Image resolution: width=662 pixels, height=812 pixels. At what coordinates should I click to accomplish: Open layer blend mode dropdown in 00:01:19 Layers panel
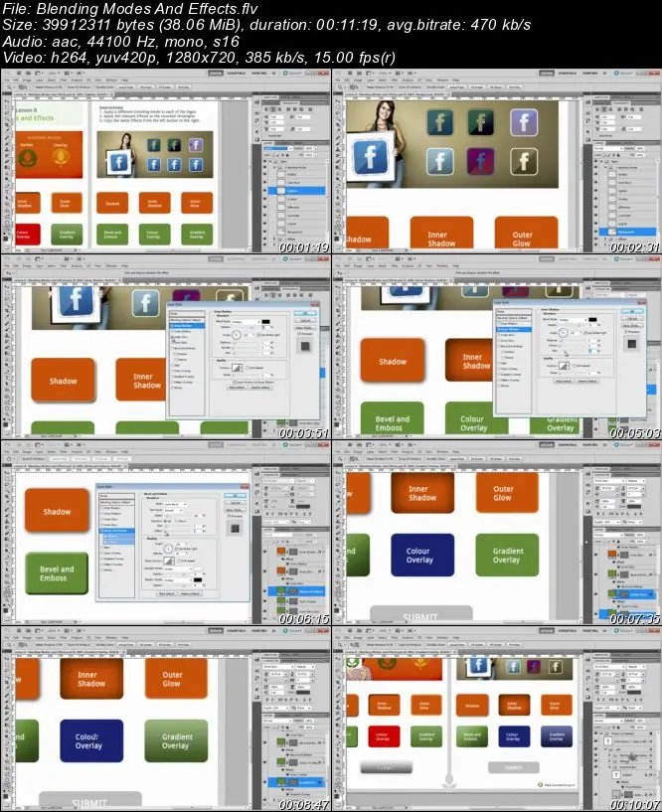277,149
